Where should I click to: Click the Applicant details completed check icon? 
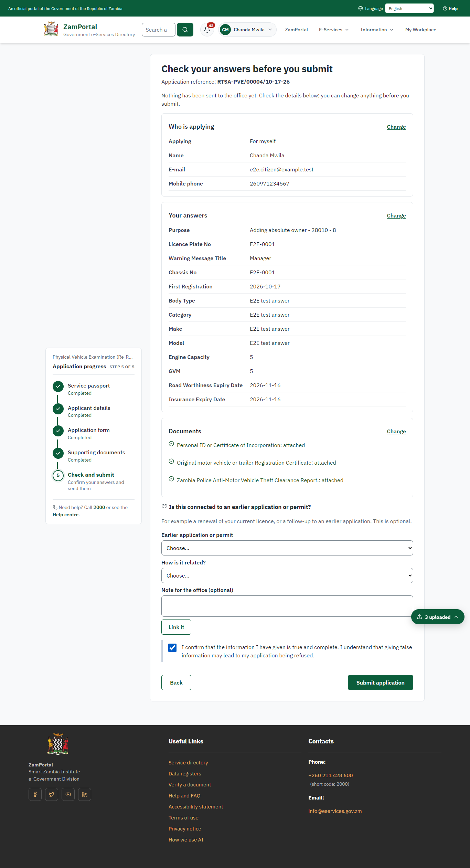[58, 409]
